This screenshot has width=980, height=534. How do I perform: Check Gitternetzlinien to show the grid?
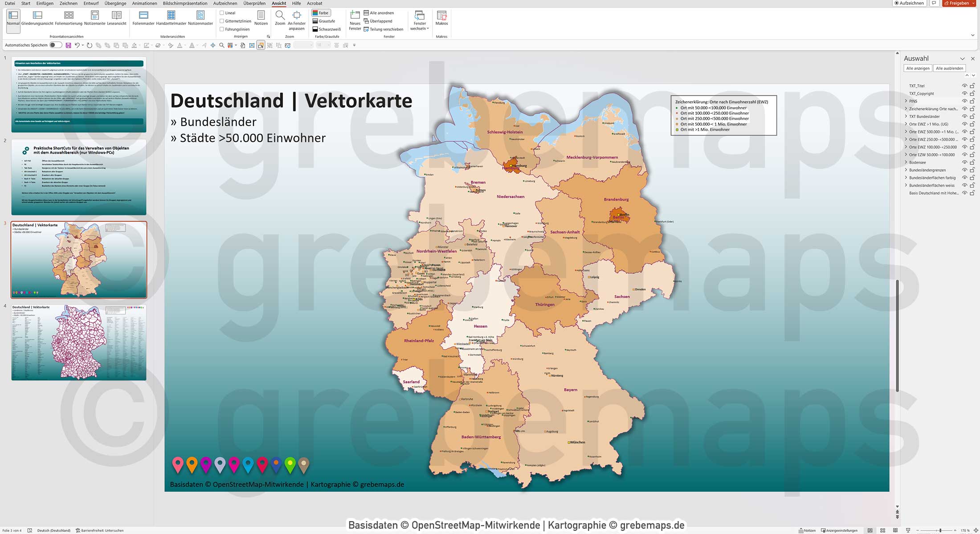click(x=221, y=20)
